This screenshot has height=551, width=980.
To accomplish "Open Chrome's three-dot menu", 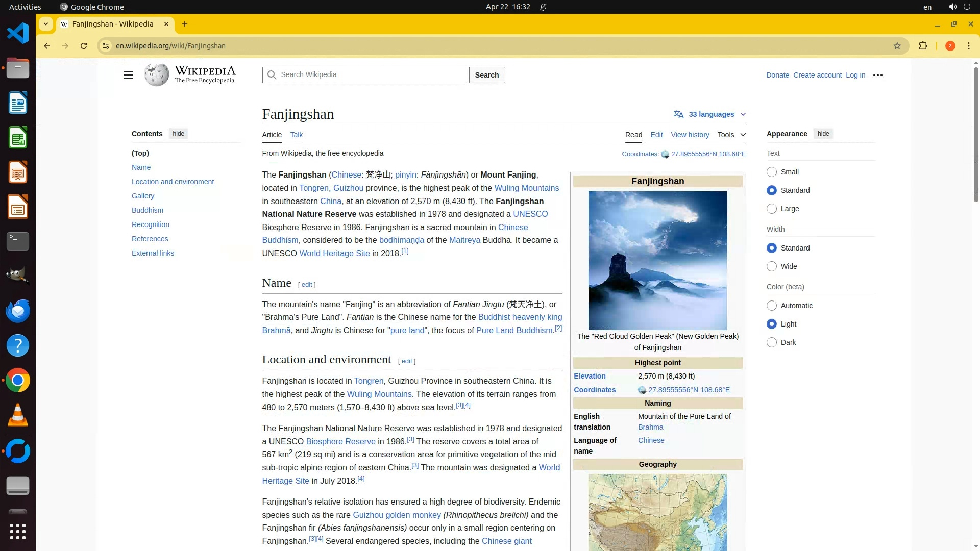I will click(x=968, y=46).
